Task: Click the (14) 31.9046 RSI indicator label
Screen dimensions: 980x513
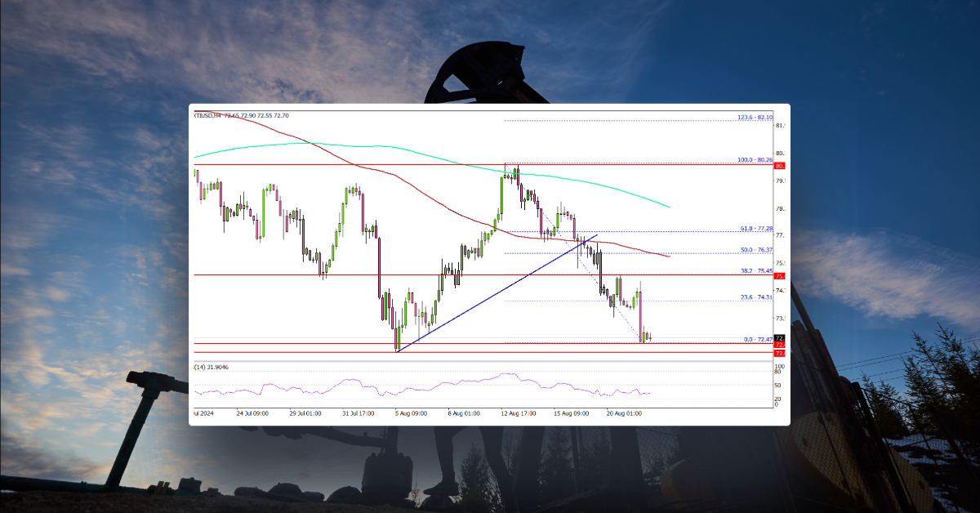Action: coord(211,368)
